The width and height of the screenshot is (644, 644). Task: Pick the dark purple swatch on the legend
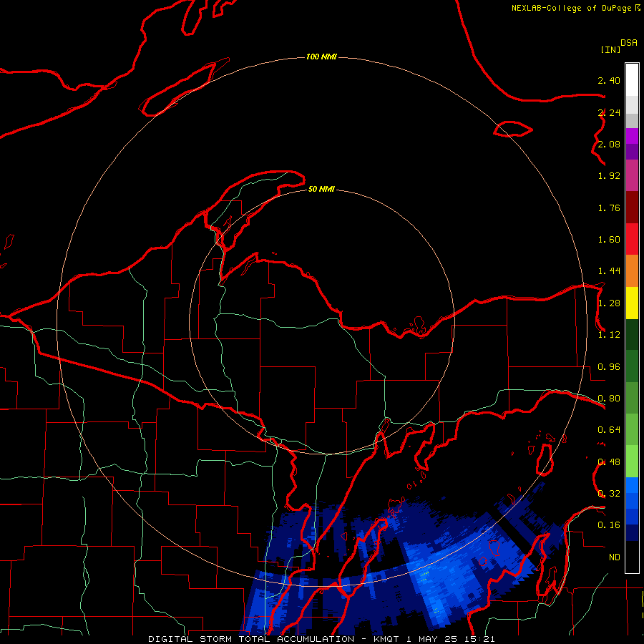(632, 152)
